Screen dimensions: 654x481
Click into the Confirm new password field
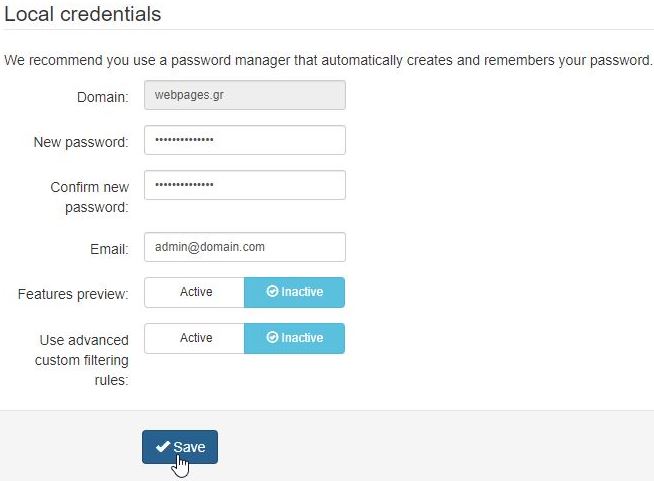[x=245, y=185]
